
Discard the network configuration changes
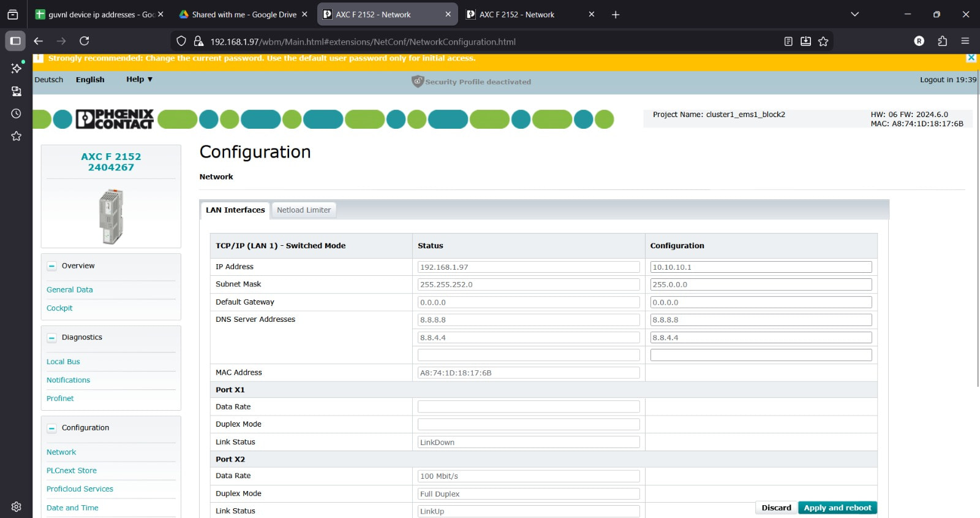pyautogui.click(x=776, y=508)
